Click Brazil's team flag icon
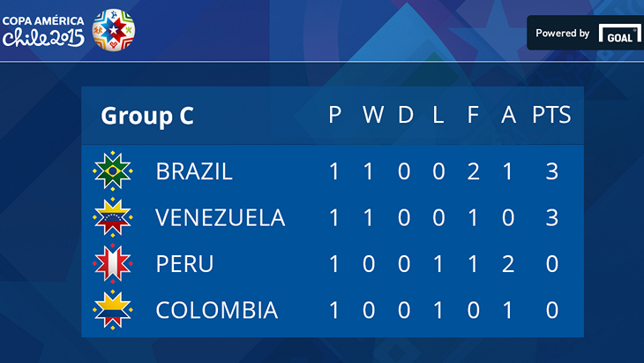Screen dimensions: 644x363 point(113,170)
